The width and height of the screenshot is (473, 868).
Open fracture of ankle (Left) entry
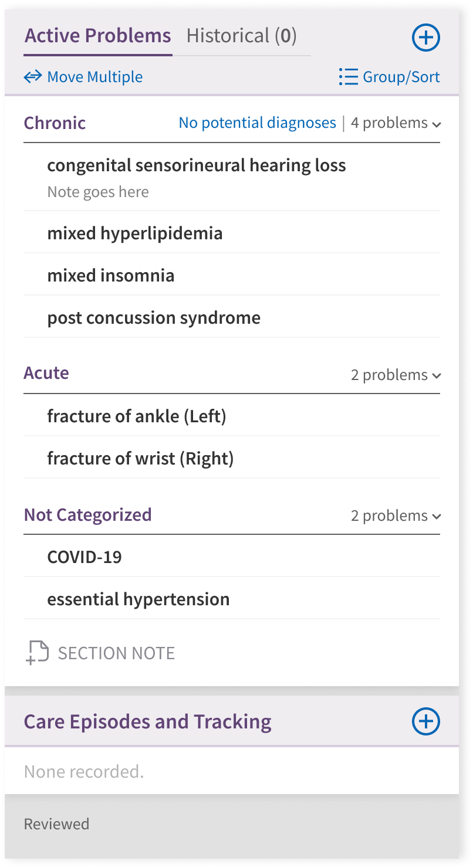pyautogui.click(x=136, y=416)
